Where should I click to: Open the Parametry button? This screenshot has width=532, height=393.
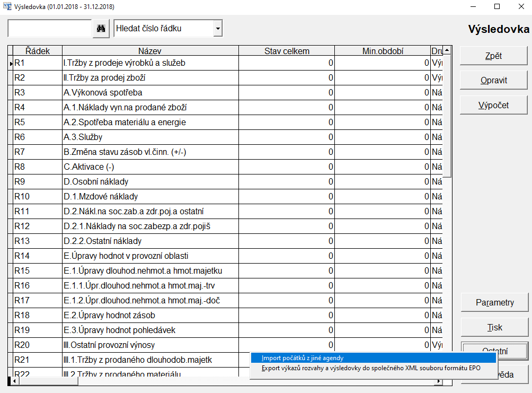(x=494, y=302)
